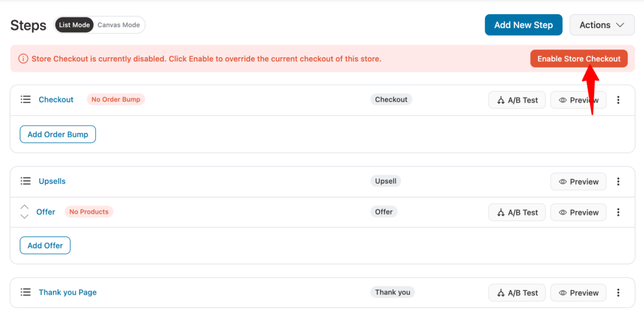Click the drag handle icon beside Thank you Page
This screenshot has height=332, width=644.
[x=25, y=292]
